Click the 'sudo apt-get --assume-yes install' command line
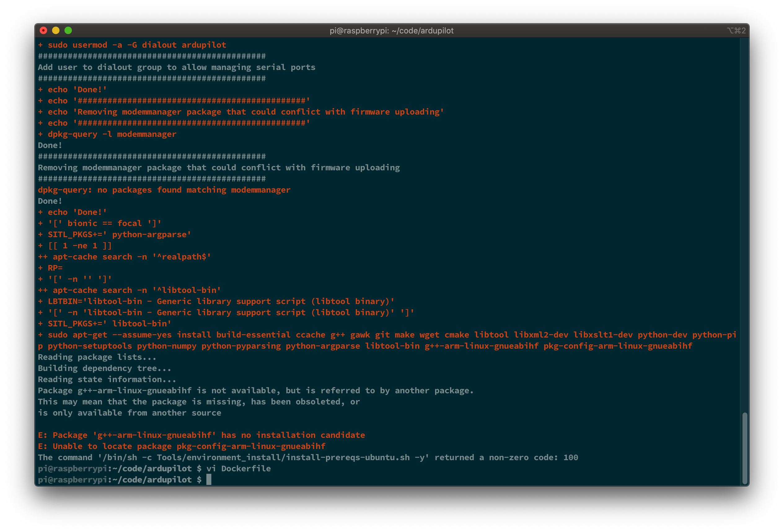This screenshot has height=532, width=784. click(x=387, y=340)
